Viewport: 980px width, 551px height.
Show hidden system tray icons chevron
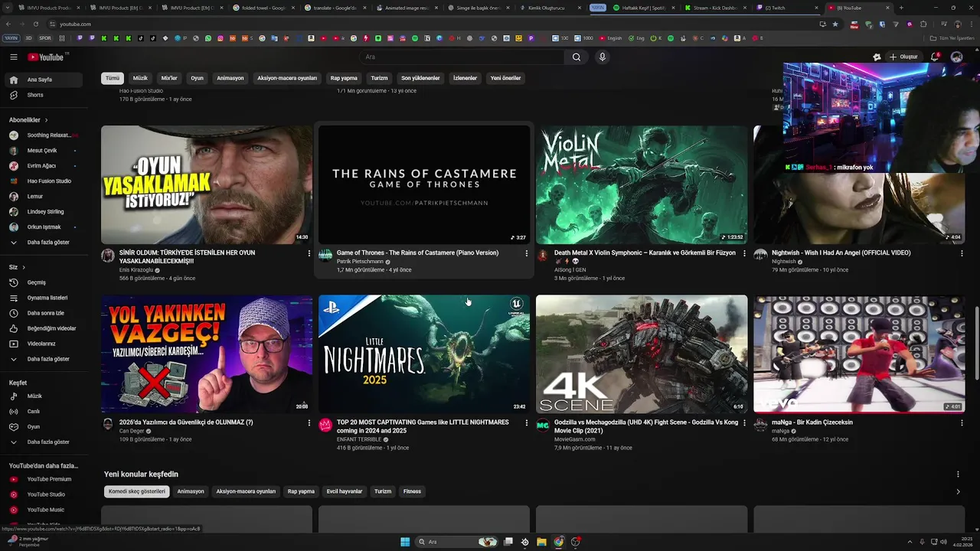click(x=911, y=542)
